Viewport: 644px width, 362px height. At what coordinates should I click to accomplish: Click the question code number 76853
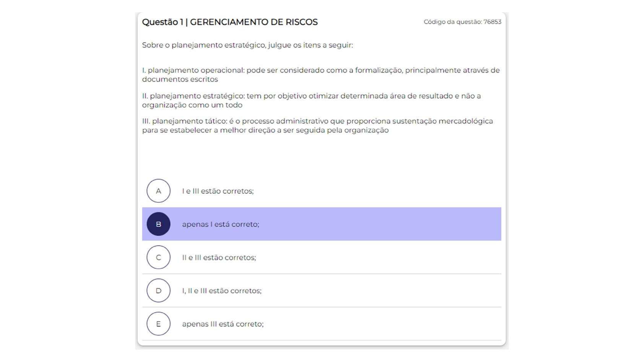coord(492,22)
